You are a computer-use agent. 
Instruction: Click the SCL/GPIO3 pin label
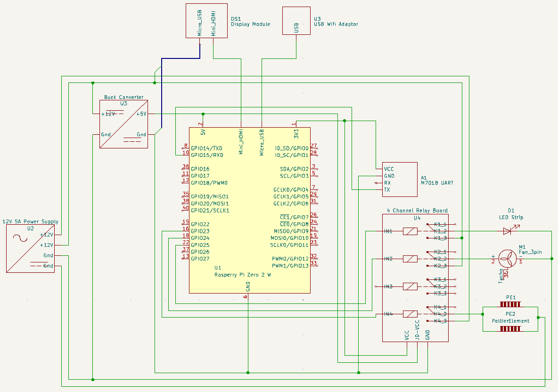click(x=294, y=176)
